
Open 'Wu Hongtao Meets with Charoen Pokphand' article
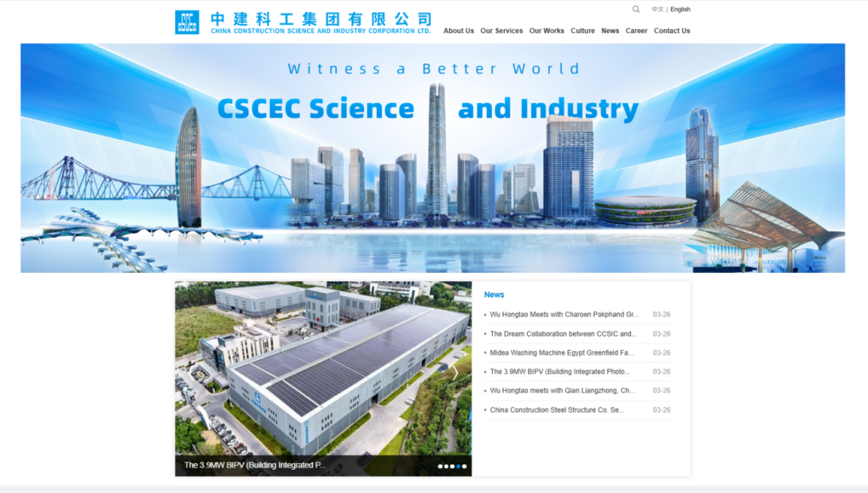pyautogui.click(x=564, y=314)
